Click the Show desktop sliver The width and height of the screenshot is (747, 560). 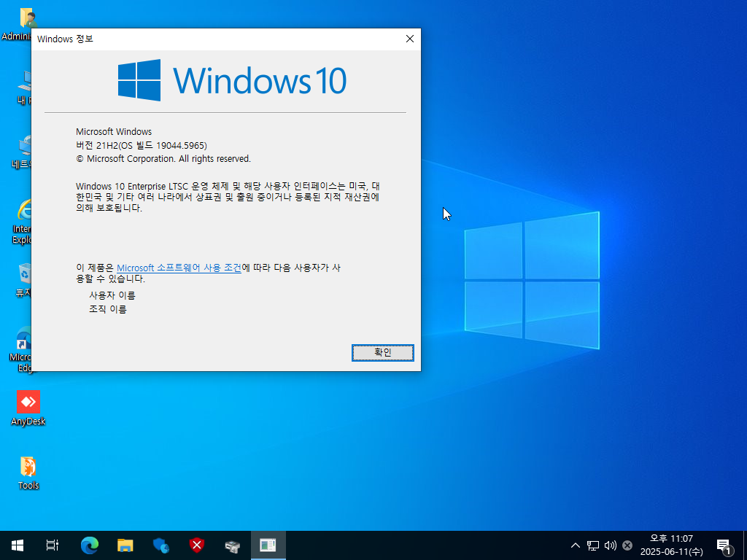click(x=745, y=545)
